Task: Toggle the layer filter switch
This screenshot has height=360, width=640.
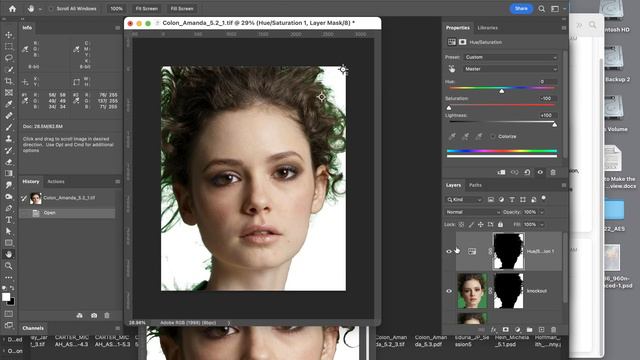Action: [x=543, y=198]
